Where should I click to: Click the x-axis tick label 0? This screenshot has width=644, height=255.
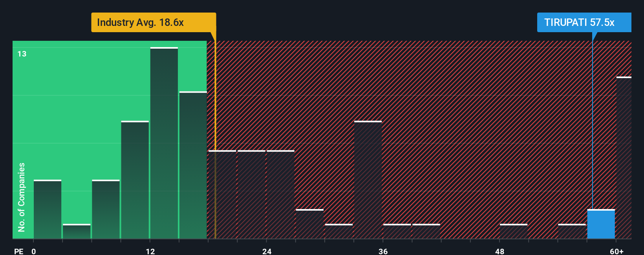click(34, 251)
